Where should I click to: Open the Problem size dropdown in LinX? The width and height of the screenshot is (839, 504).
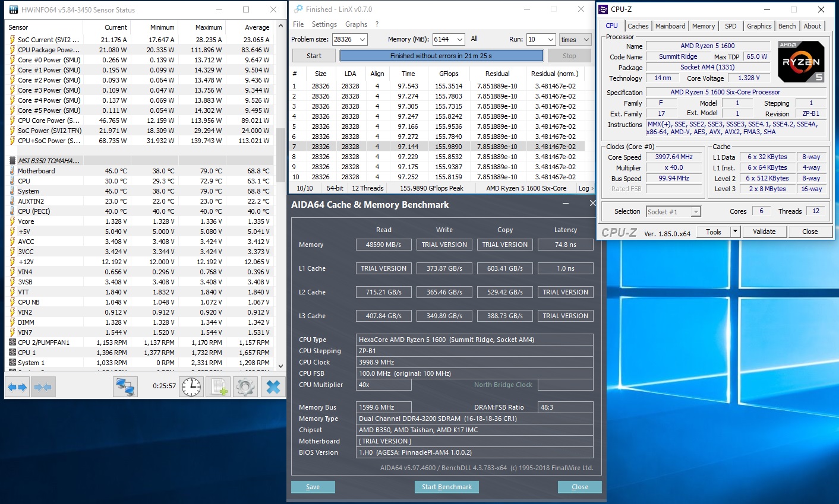(362, 40)
